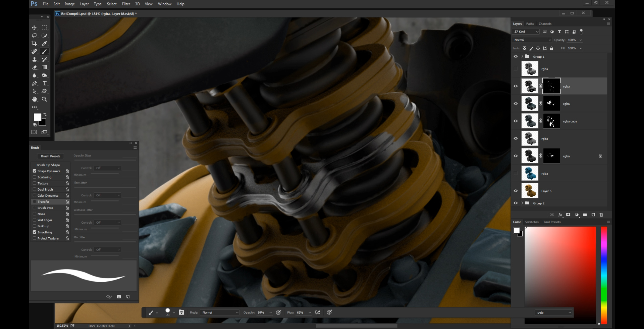Screen dimensions: 644x329
Task: Open the Filter menu
Action: (x=126, y=4)
